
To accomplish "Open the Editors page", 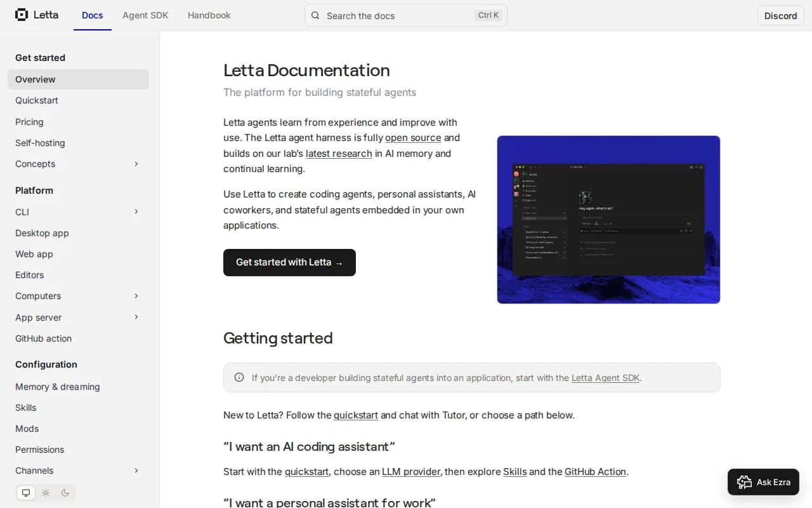I will 78,275.
